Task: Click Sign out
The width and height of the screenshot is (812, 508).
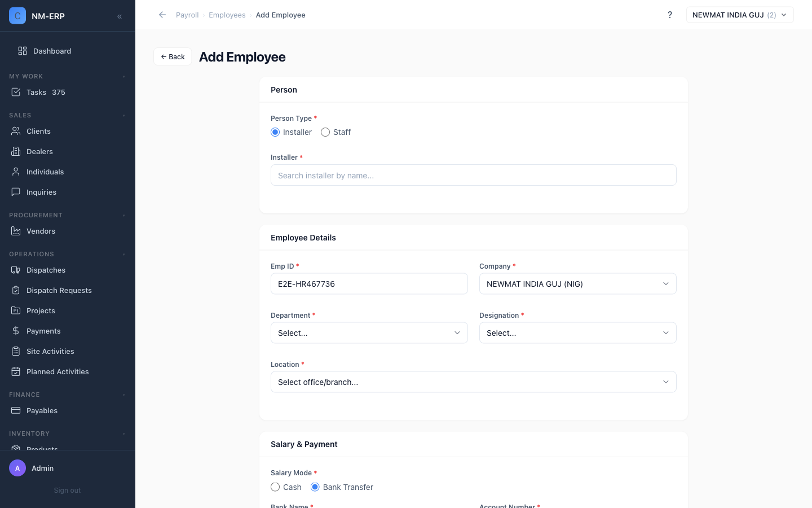Action: pyautogui.click(x=67, y=491)
